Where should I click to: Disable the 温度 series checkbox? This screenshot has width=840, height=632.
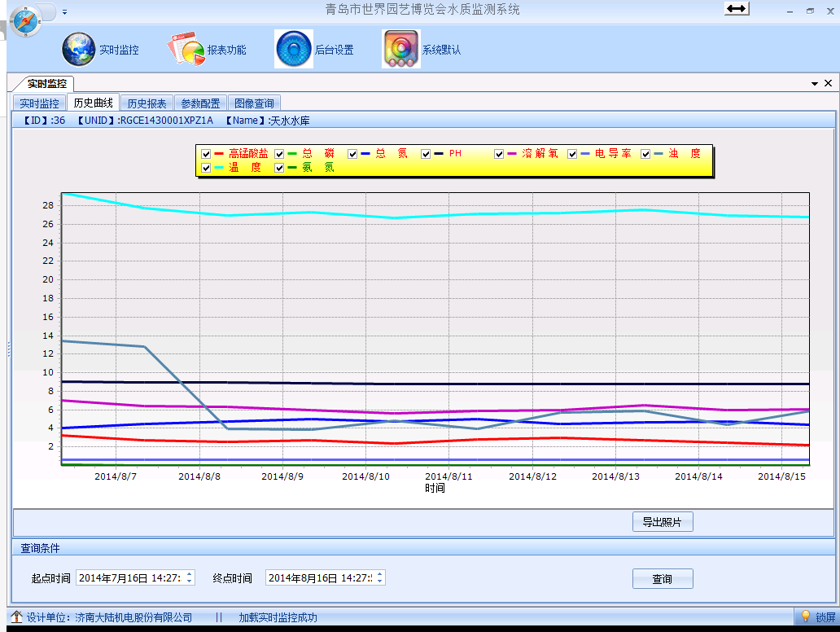206,168
